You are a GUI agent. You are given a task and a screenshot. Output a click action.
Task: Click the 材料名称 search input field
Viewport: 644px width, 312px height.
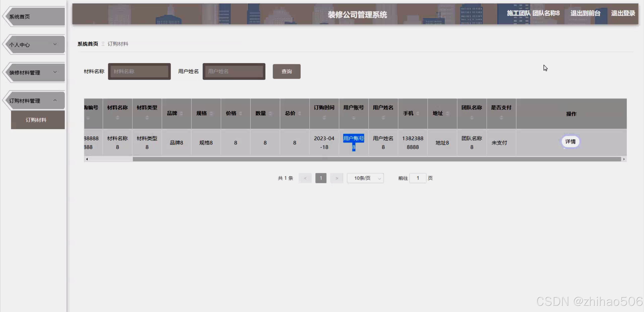pyautogui.click(x=139, y=71)
